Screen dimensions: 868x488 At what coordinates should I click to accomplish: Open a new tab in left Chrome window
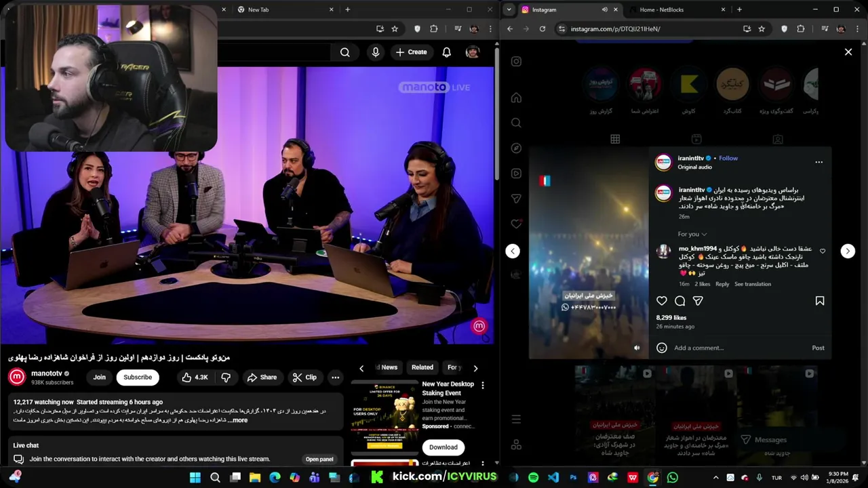pyautogui.click(x=348, y=9)
